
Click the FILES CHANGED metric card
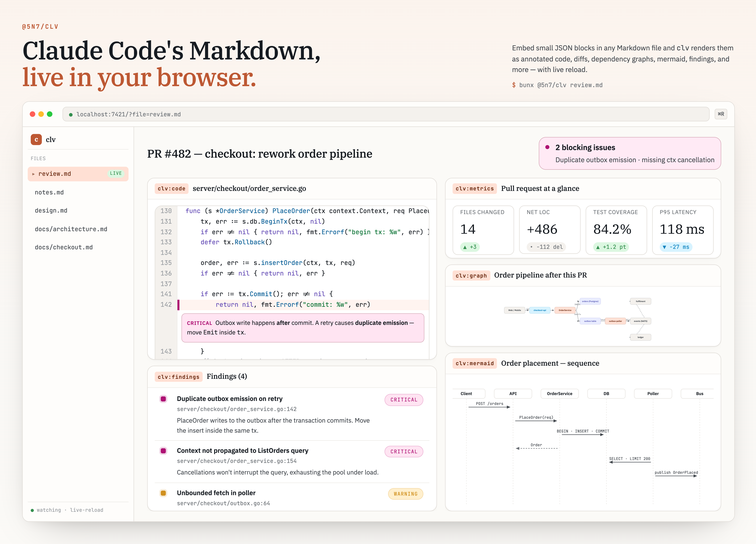pyautogui.click(x=483, y=230)
